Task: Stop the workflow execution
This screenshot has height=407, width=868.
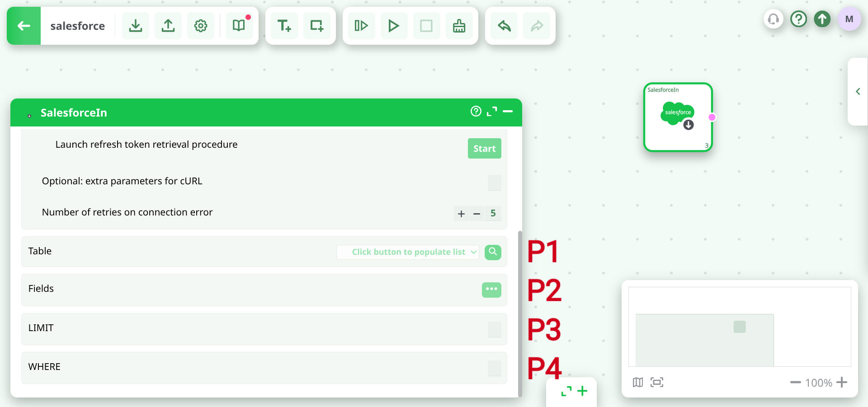Action: (x=426, y=26)
